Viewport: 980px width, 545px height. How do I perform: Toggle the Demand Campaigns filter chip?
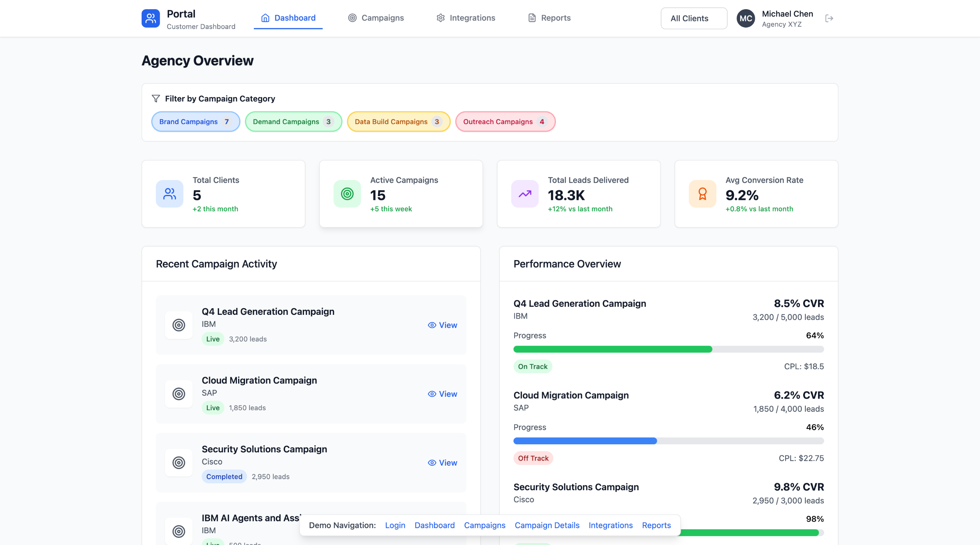(293, 122)
